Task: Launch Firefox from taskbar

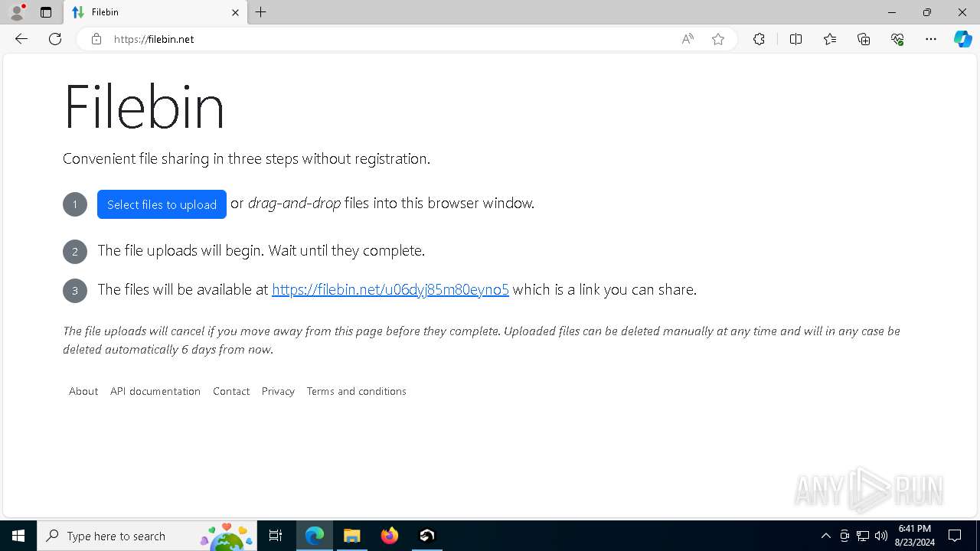Action: tap(390, 536)
